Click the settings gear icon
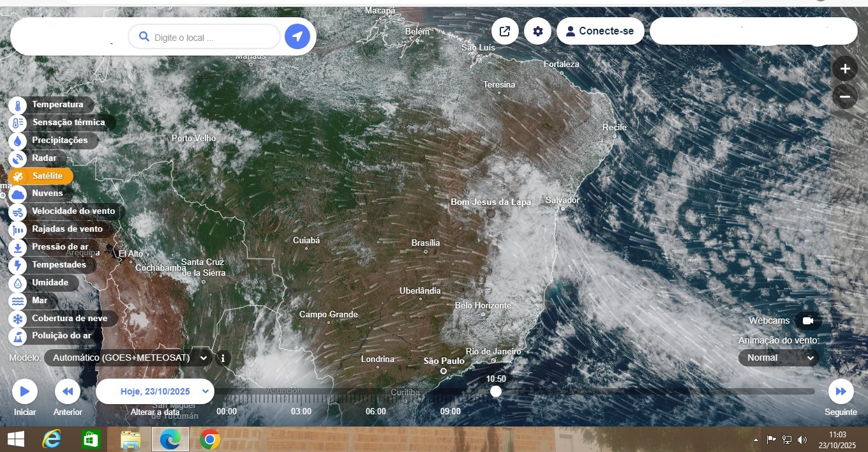 pyautogui.click(x=538, y=31)
